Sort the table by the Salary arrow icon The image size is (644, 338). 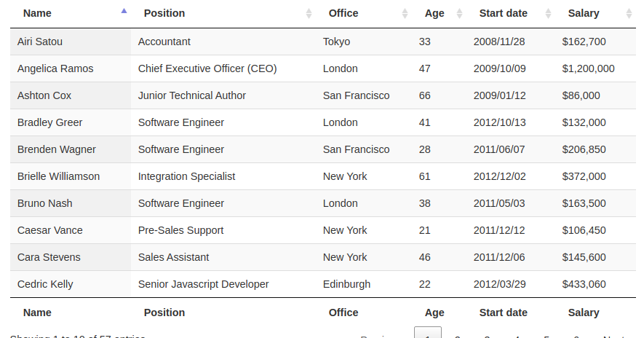(629, 13)
